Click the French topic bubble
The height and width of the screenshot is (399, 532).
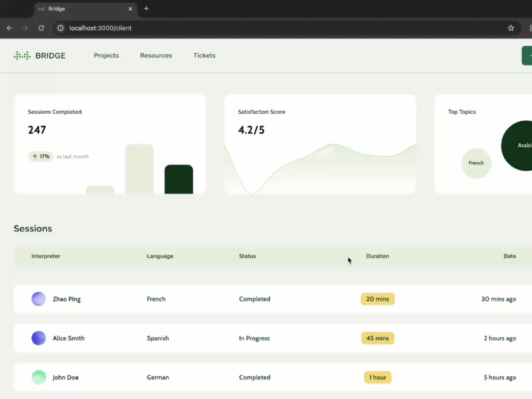(x=476, y=163)
